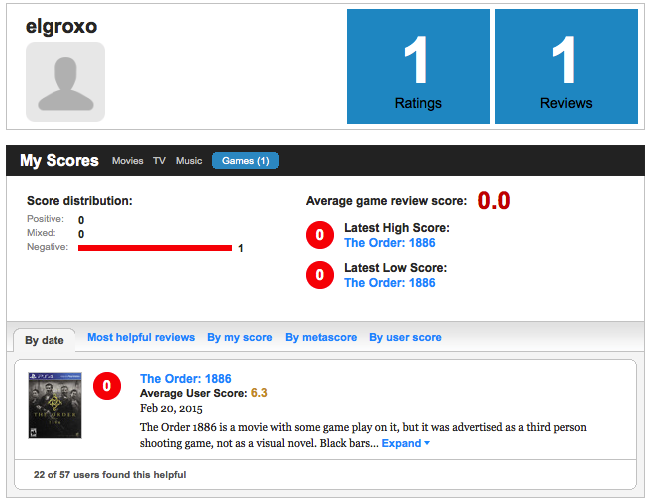This screenshot has height=499, width=648.
Task: Open The Order: 1886 link under Latest High Score
Action: [x=390, y=243]
